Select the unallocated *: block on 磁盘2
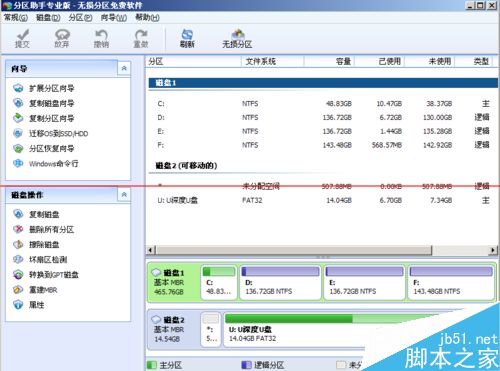 [211, 329]
